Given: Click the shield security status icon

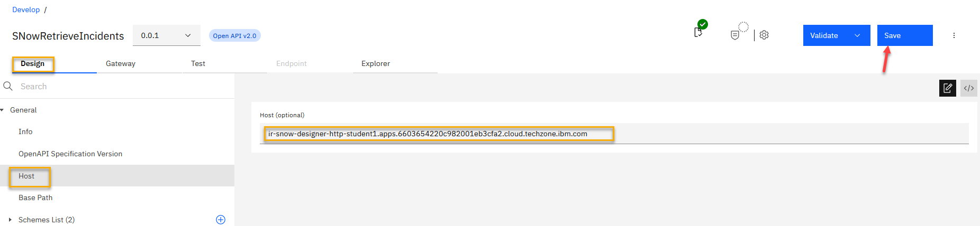Looking at the screenshot, I should [735, 35].
